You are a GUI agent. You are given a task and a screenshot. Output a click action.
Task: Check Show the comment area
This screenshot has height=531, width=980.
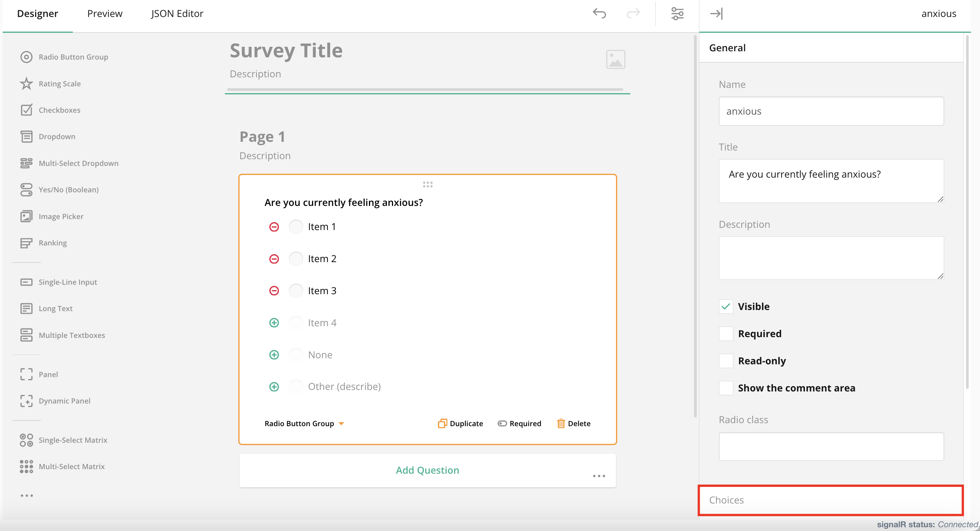tap(726, 388)
